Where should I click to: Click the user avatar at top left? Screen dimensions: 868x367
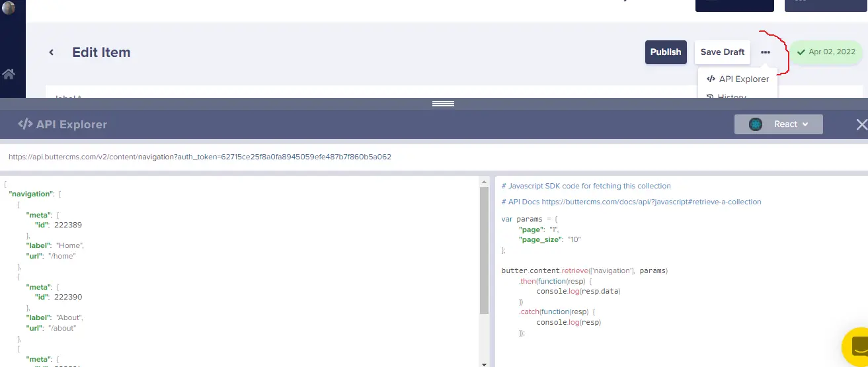pyautogui.click(x=9, y=8)
